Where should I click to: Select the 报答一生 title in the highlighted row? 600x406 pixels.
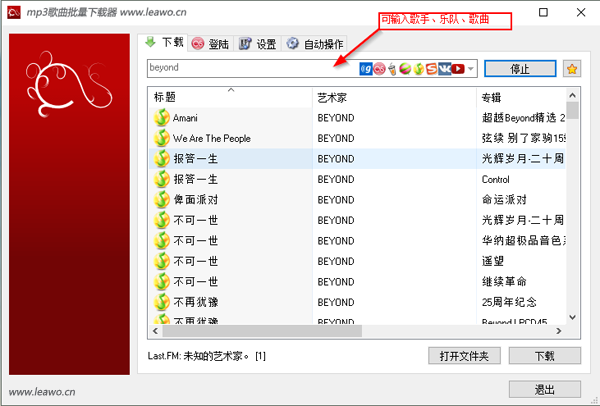point(196,159)
